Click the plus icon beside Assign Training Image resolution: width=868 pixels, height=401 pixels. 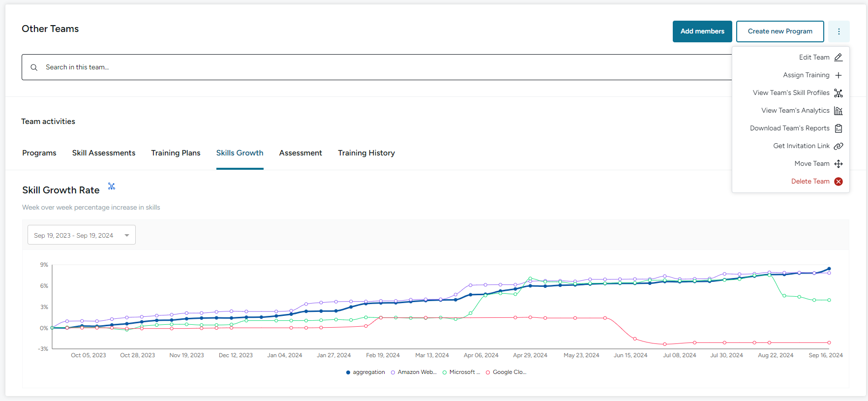click(x=838, y=75)
